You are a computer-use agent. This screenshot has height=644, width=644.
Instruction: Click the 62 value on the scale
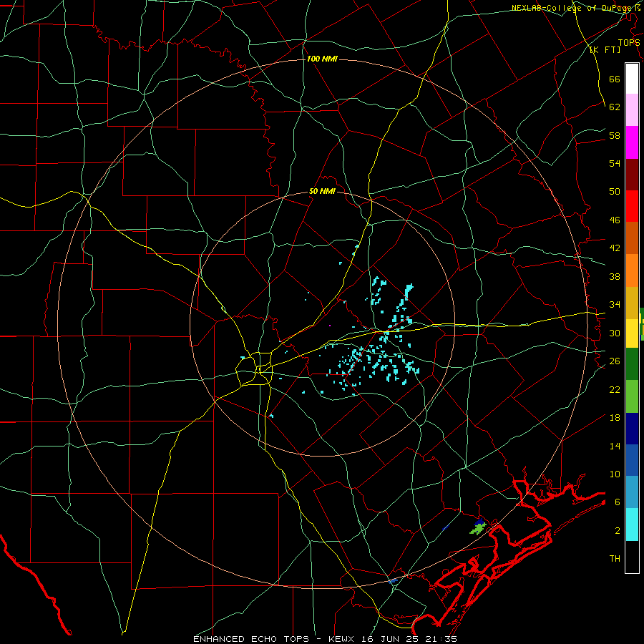pyautogui.click(x=615, y=107)
